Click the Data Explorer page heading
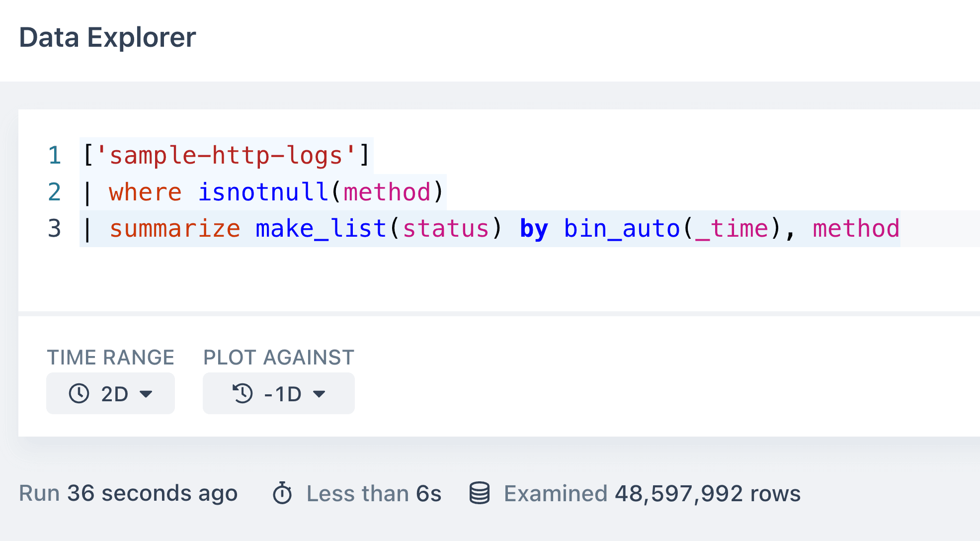Viewport: 980px width, 541px height. coord(107,37)
